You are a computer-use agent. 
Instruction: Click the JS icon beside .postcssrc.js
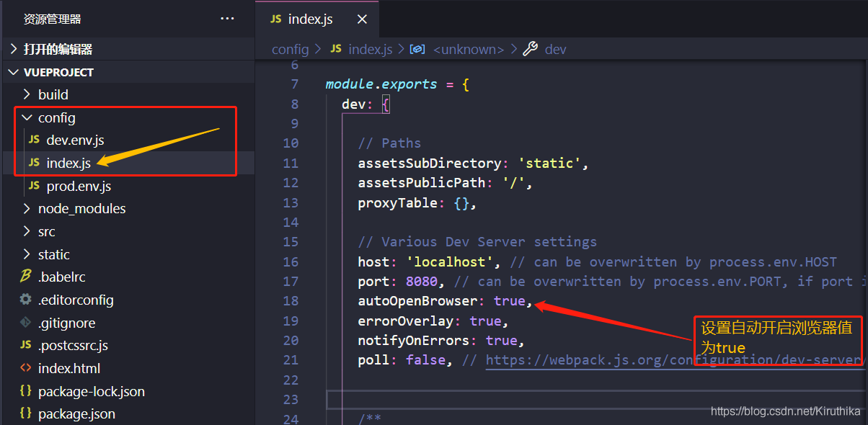[26, 345]
